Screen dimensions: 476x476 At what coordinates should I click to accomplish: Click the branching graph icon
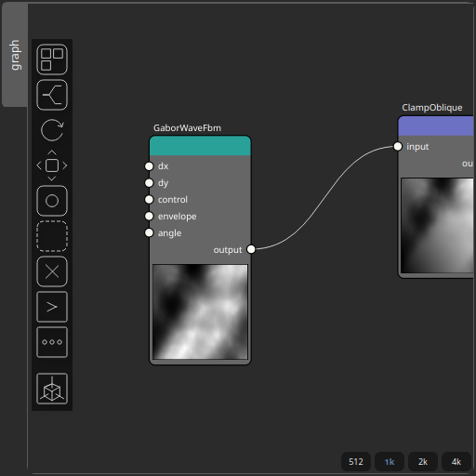[x=52, y=95]
